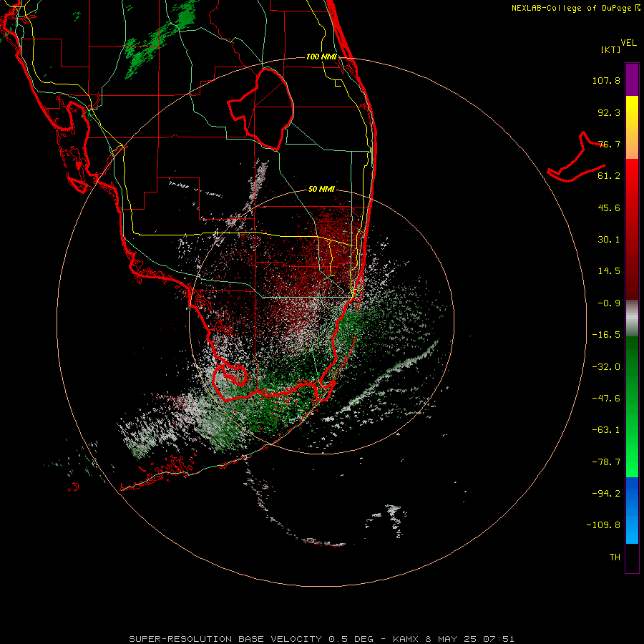Select the green segment of the velocity scale
644x644 pixels.
(x=632, y=406)
